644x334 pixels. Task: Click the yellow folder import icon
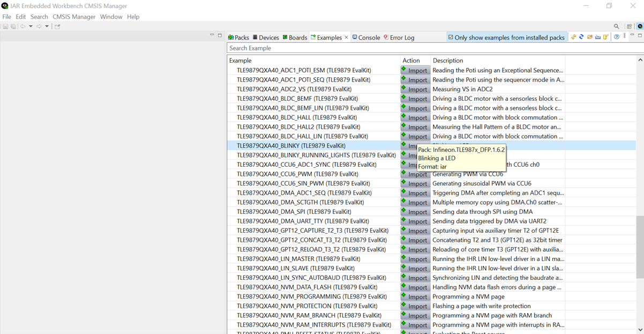(589, 37)
